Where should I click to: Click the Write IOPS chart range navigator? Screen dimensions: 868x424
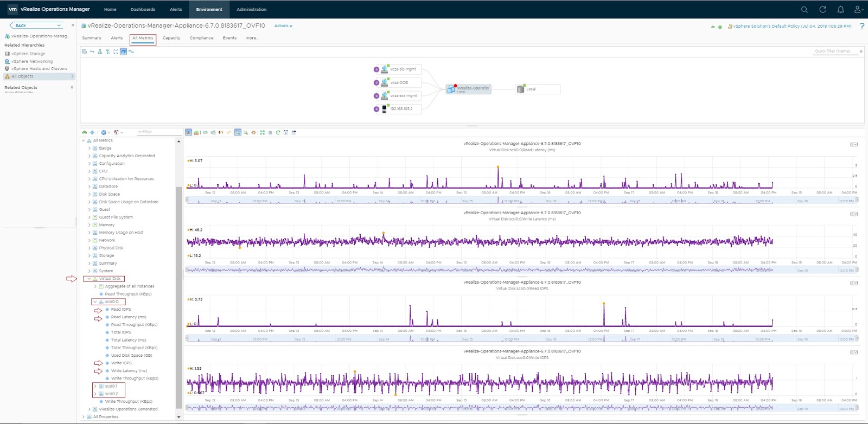coord(522,408)
